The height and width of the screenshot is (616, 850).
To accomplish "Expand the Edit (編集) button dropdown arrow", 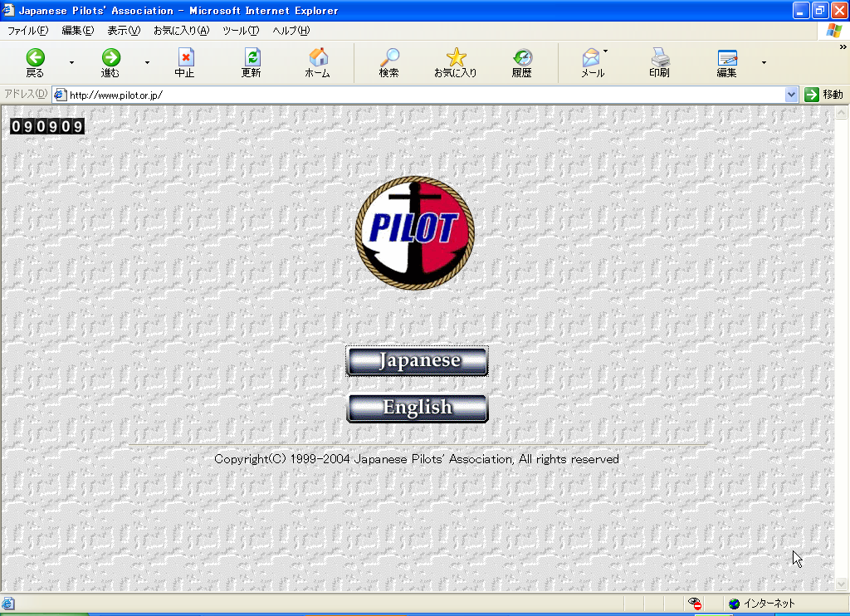I will [x=764, y=62].
